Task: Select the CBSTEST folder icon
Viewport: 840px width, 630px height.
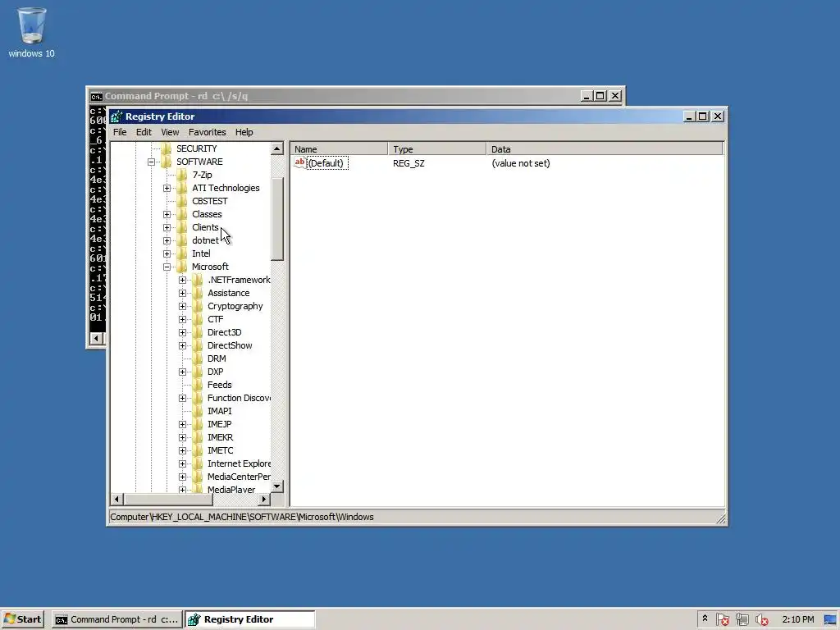Action: point(182,201)
